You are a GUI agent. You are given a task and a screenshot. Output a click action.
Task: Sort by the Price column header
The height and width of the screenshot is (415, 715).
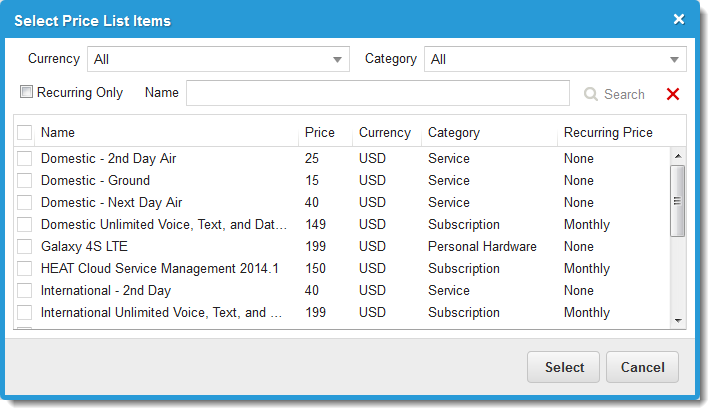coord(319,132)
